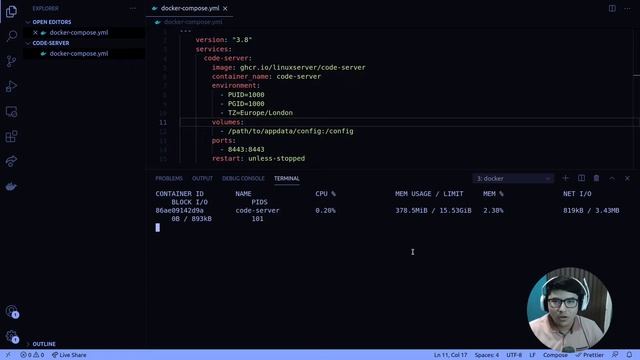Click line number 11 in the gutter
The height and width of the screenshot is (360, 640).
point(163,122)
